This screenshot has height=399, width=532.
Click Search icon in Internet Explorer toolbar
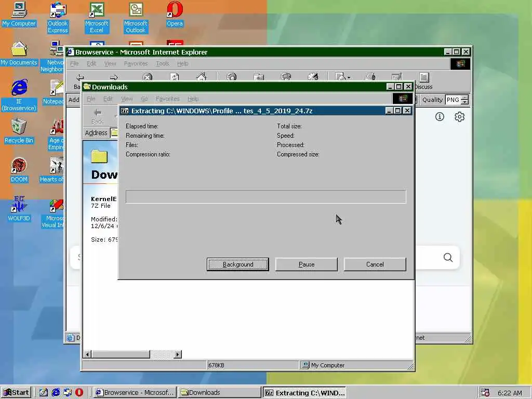point(231,77)
